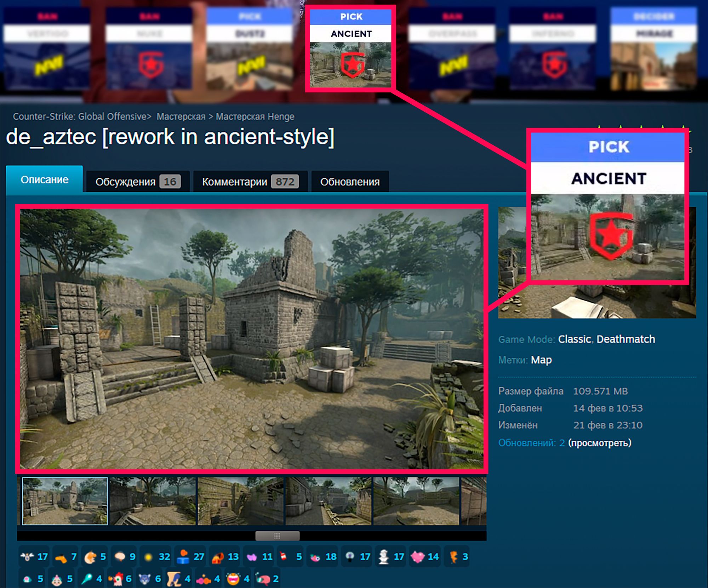708x588 pixels.
Task: Click the laughing face award showing 4
Action: tap(238, 579)
